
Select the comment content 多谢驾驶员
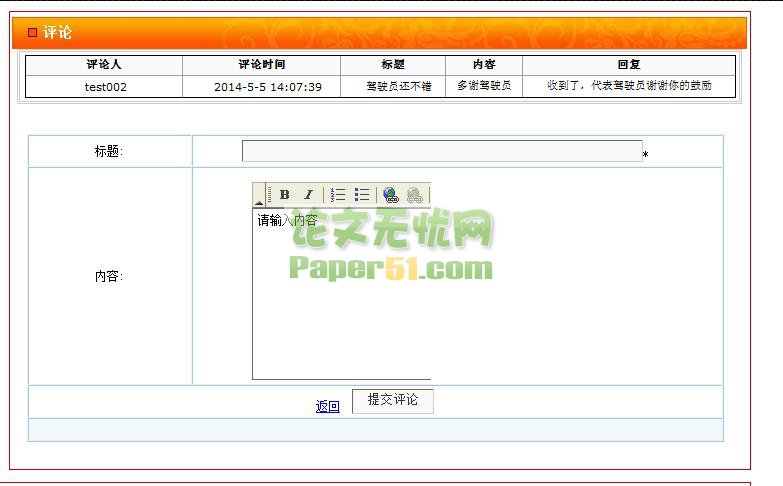(484, 85)
